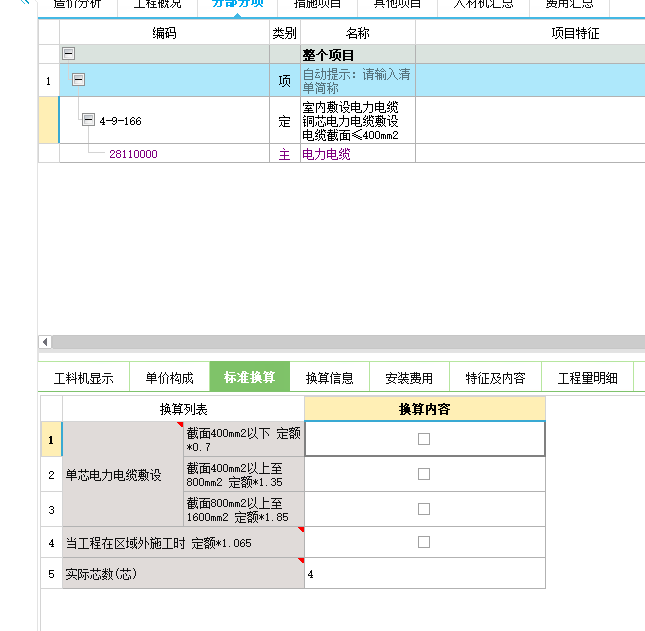Click the 项目特征 column header
This screenshot has height=631, width=645.
click(x=575, y=32)
